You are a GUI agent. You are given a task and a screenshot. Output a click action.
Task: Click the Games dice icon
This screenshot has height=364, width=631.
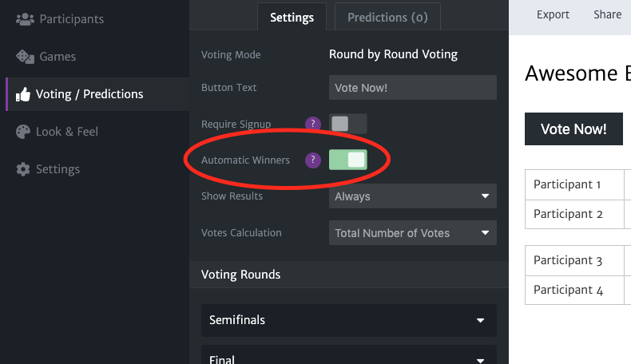[25, 57]
